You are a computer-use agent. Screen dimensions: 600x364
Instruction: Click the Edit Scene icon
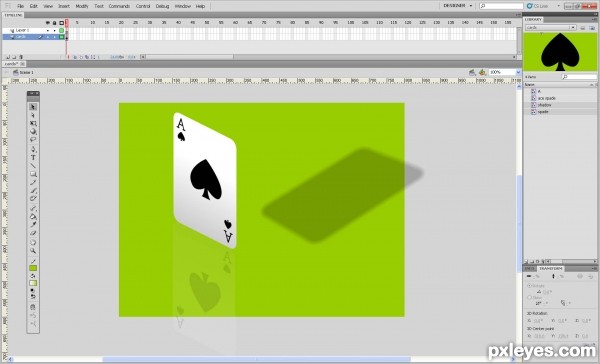[x=473, y=72]
